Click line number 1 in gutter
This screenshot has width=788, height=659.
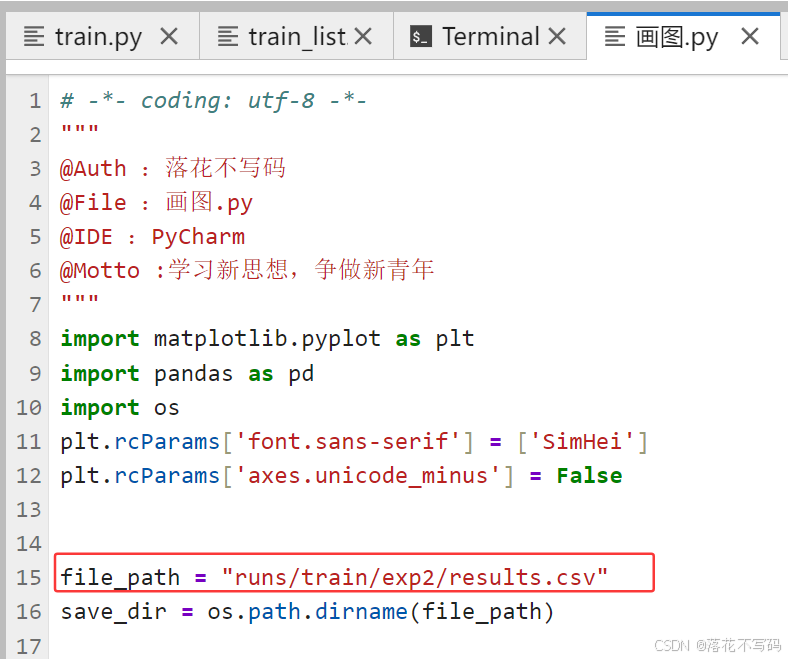tap(35, 101)
